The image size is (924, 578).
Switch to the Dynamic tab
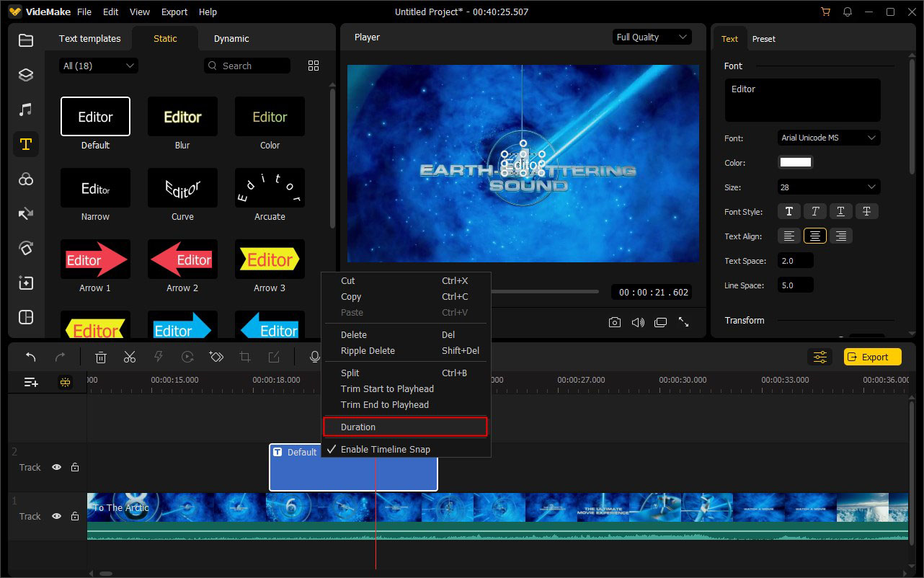pyautogui.click(x=231, y=39)
